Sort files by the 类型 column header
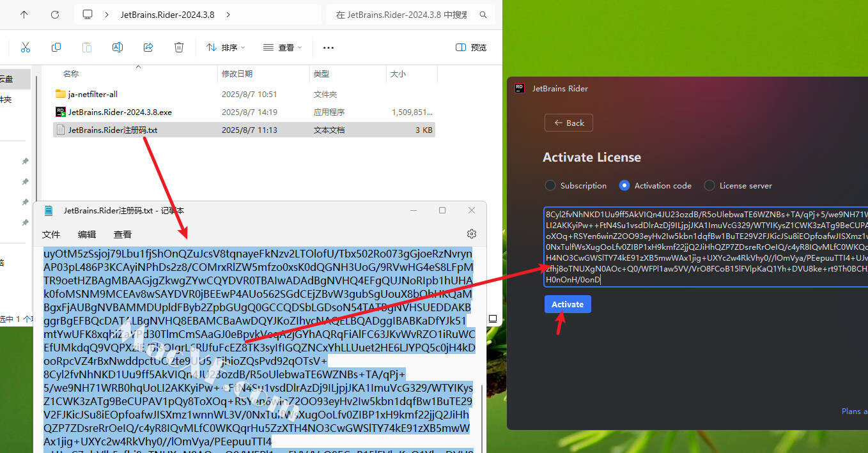This screenshot has height=453, width=868. (x=321, y=74)
